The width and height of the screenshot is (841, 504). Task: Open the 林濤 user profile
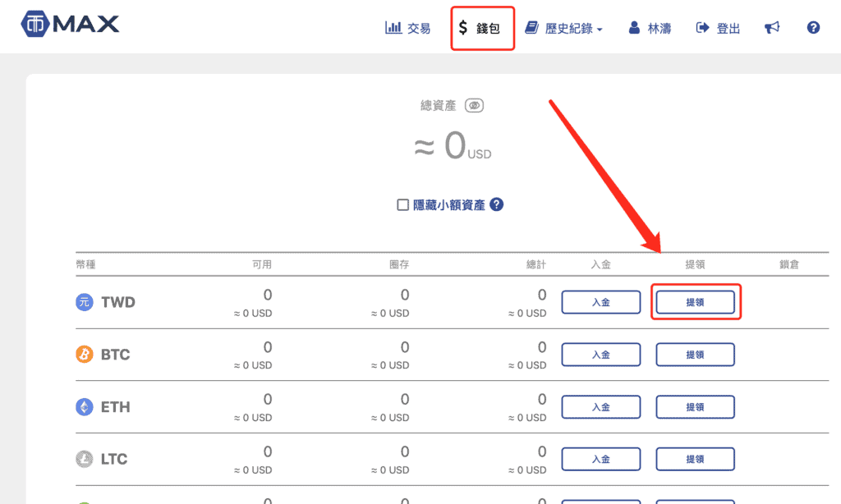pos(650,28)
